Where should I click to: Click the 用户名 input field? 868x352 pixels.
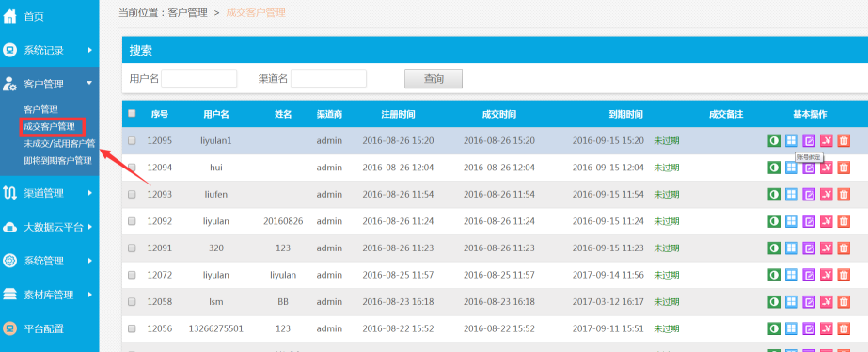pyautogui.click(x=199, y=78)
